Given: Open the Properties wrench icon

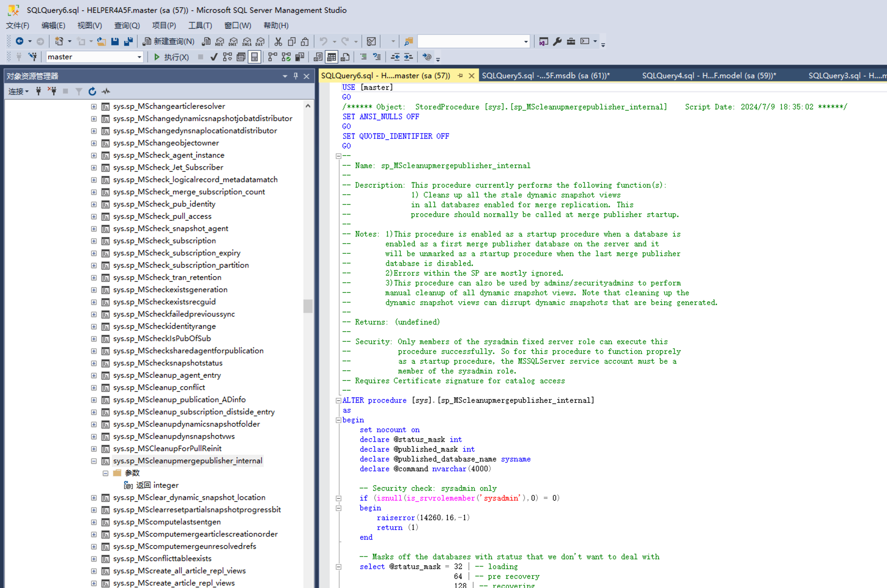Looking at the screenshot, I should tap(557, 41).
